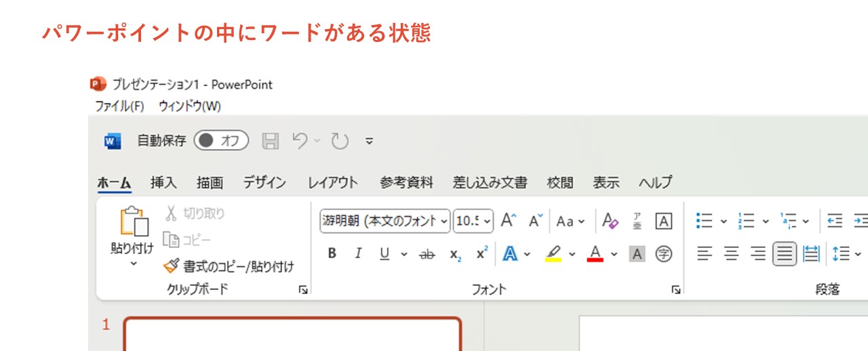Open the font name combo box 游明朝
The height and width of the screenshot is (351, 868).
[385, 221]
